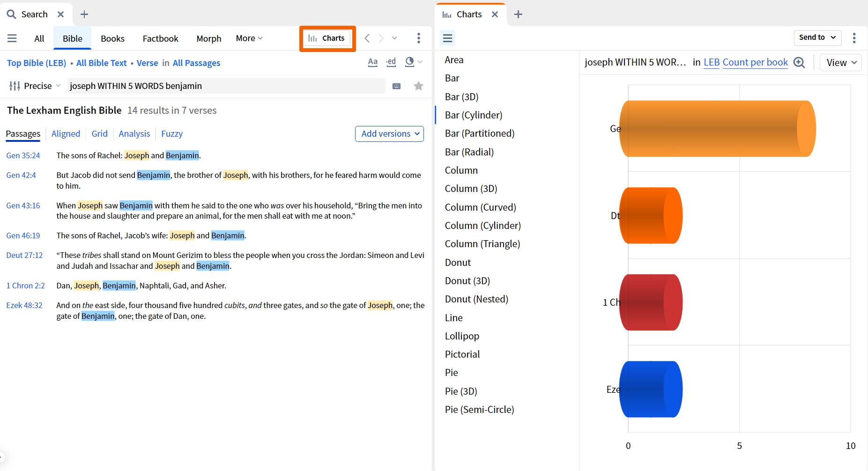Viewport: 868px width, 471px height.
Task: Open the Charts button in the search toolbar
Action: point(327,38)
